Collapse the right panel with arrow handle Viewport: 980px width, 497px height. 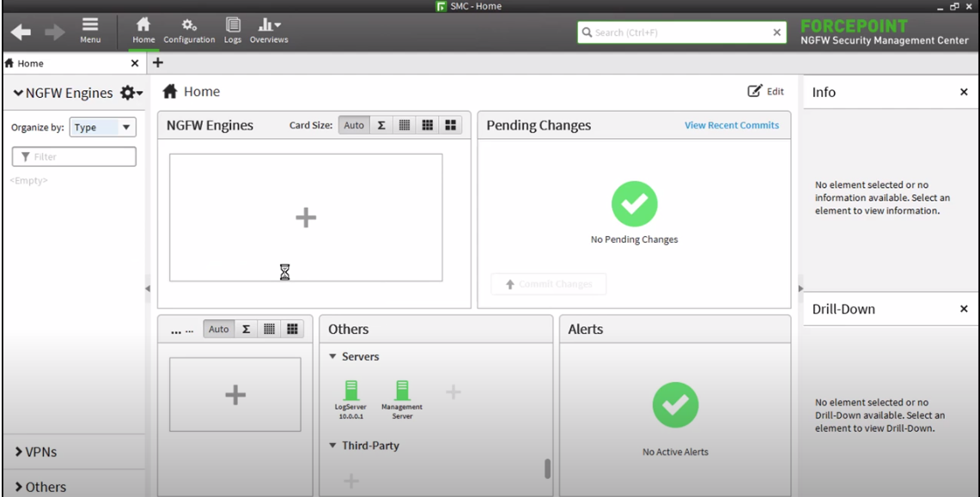pyautogui.click(x=800, y=288)
